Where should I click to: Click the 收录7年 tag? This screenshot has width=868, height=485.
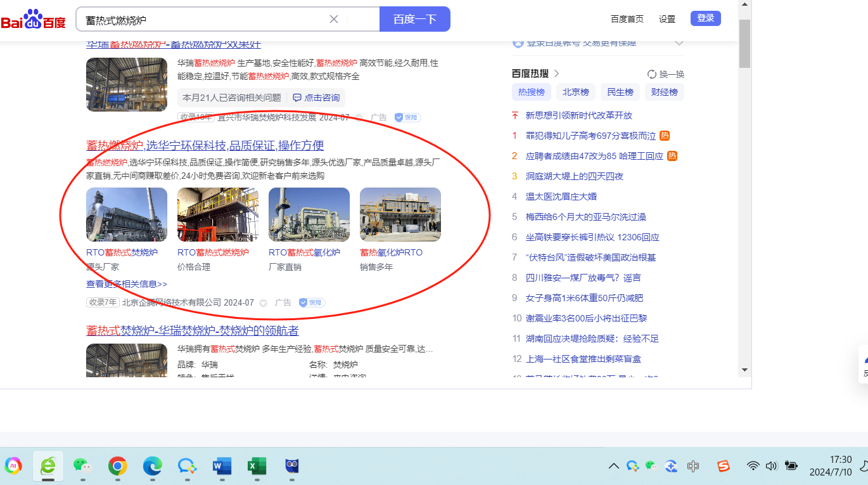(x=103, y=302)
